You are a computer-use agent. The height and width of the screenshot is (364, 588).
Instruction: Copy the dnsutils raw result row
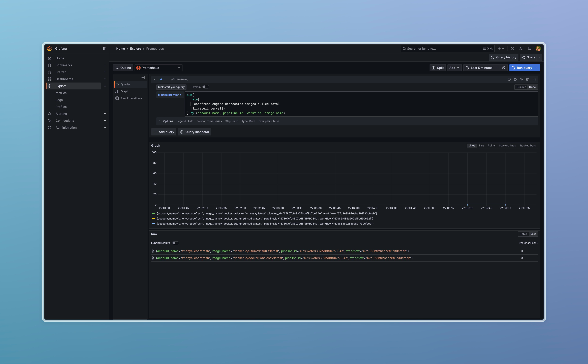pos(153,251)
